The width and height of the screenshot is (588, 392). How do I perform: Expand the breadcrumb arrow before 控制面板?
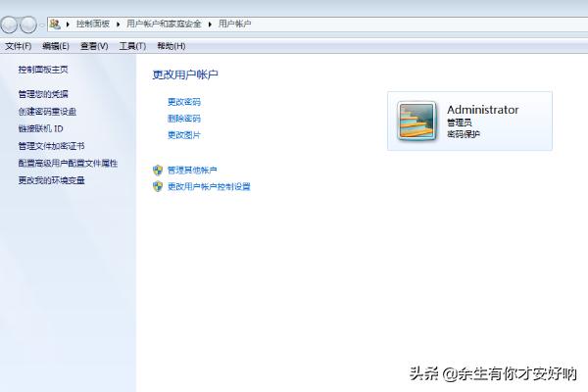(x=68, y=23)
